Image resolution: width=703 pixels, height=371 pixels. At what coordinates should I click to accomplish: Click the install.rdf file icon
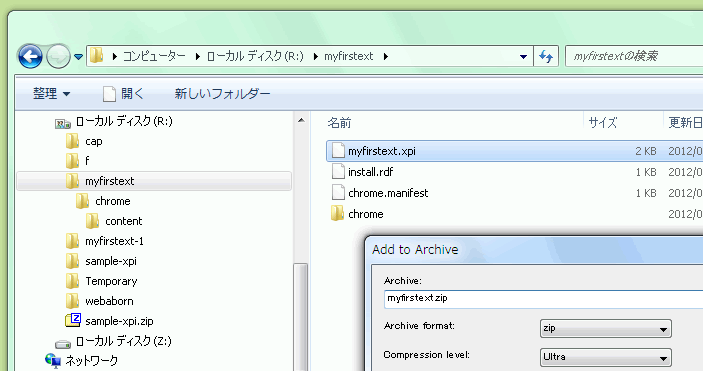tap(338, 172)
